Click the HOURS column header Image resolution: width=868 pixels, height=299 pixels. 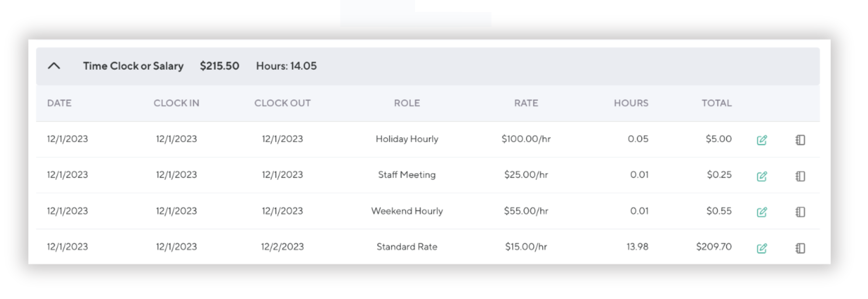[631, 103]
